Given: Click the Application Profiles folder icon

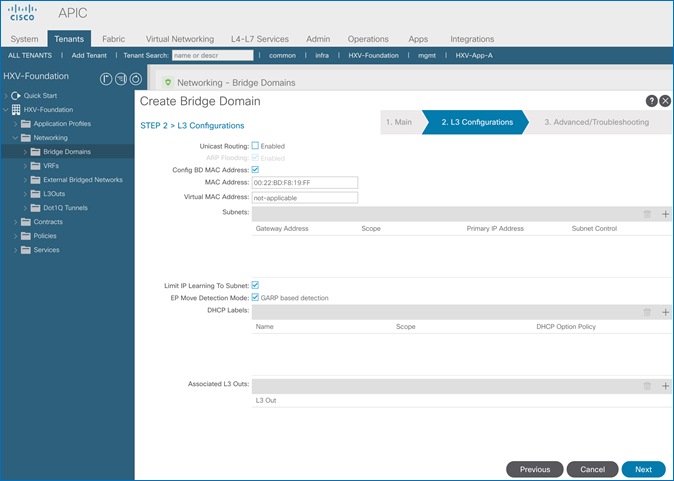Looking at the screenshot, I should click(26, 124).
